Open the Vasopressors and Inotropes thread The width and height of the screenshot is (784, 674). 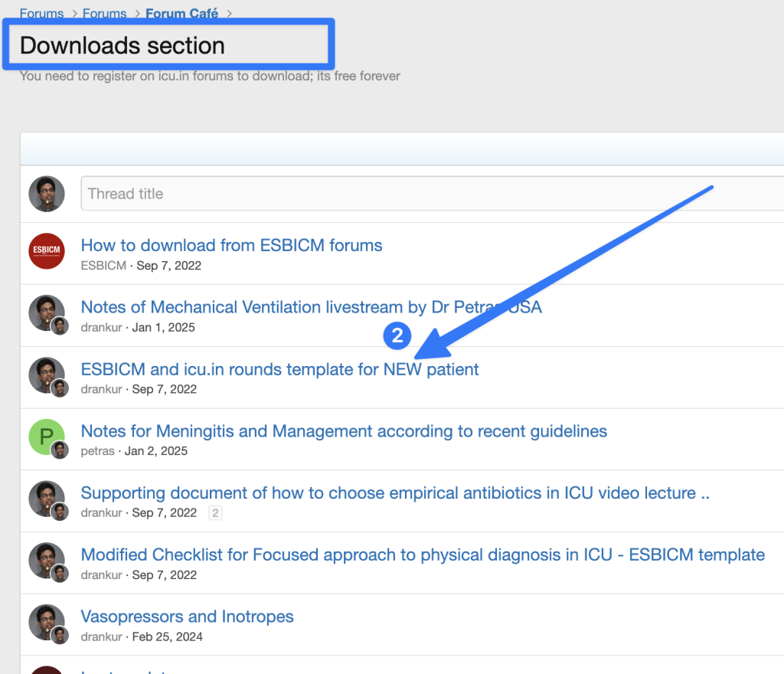pos(187,617)
